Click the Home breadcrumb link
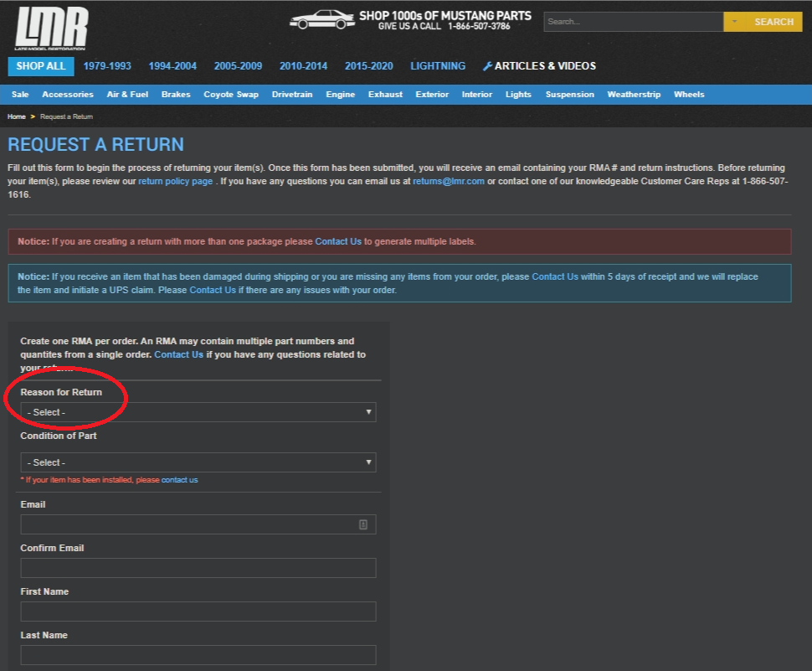Viewport: 812px width, 671px height. point(16,116)
